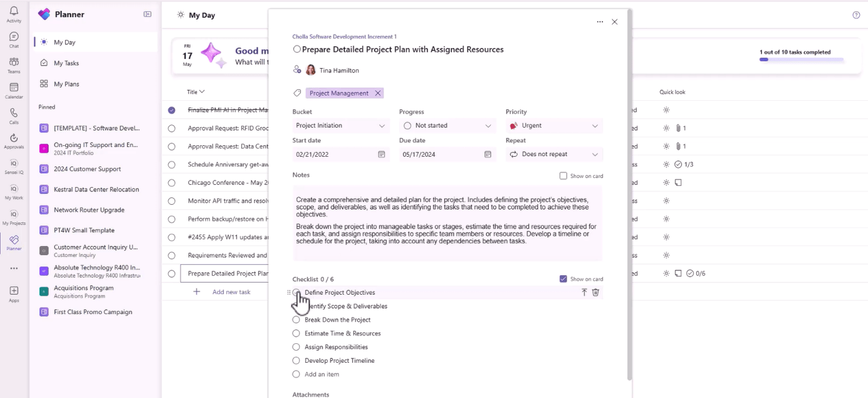Enable Show on card for Notes

pos(563,176)
